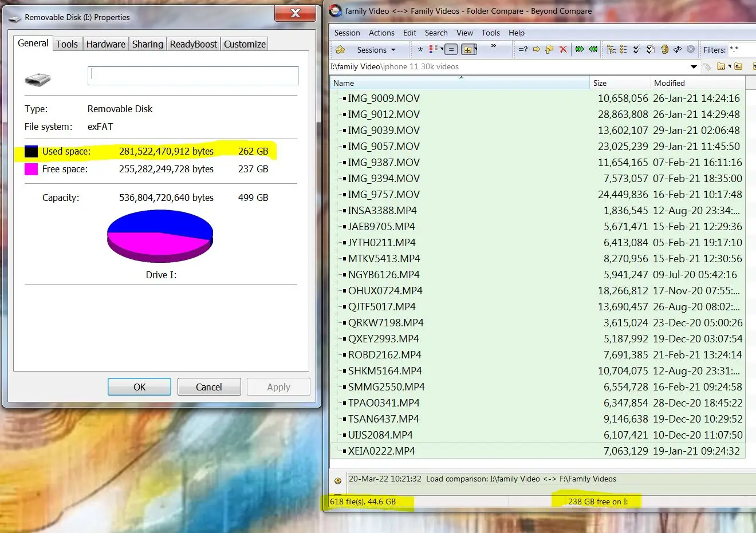Click the Swap Sides toolbar icon
The width and height of the screenshot is (756, 533).
coord(678,50)
